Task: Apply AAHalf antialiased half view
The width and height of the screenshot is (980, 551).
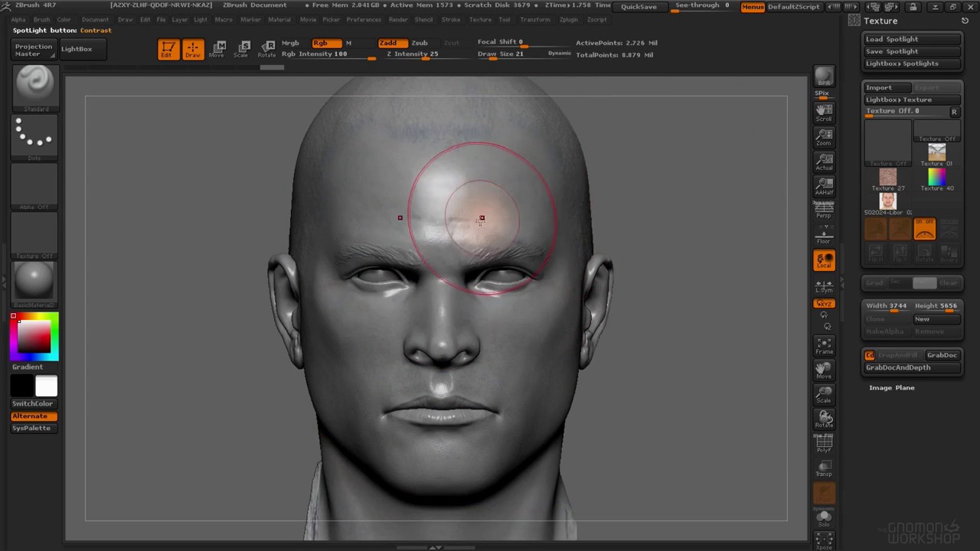Action: pyautogui.click(x=824, y=187)
